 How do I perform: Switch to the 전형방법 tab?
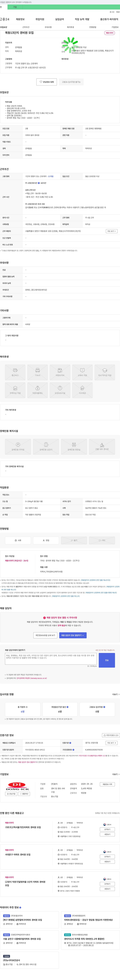coord(93,27)
